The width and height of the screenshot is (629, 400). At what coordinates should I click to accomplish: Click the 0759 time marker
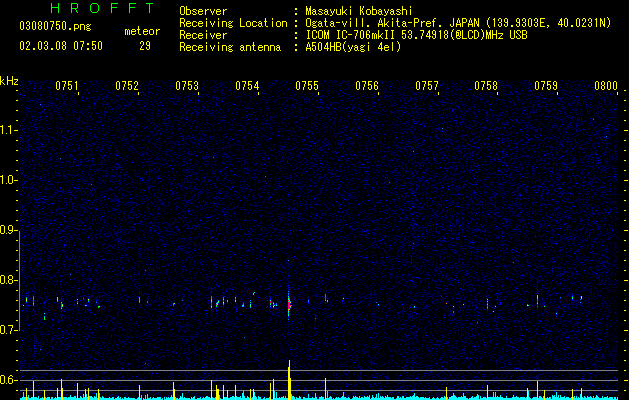point(546,86)
